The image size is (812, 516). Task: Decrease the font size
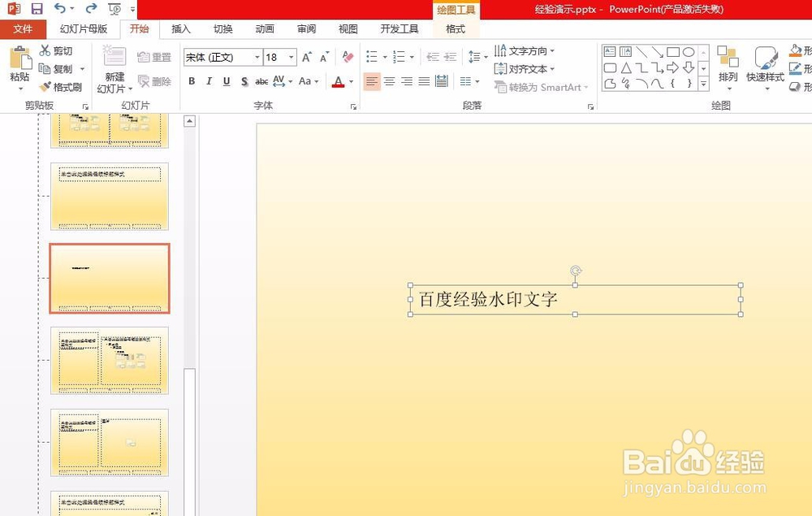[x=325, y=57]
